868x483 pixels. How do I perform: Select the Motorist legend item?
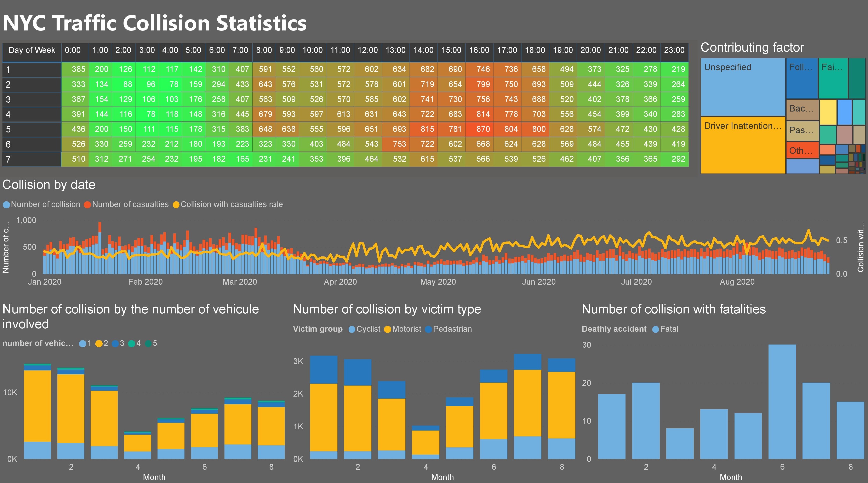point(403,329)
